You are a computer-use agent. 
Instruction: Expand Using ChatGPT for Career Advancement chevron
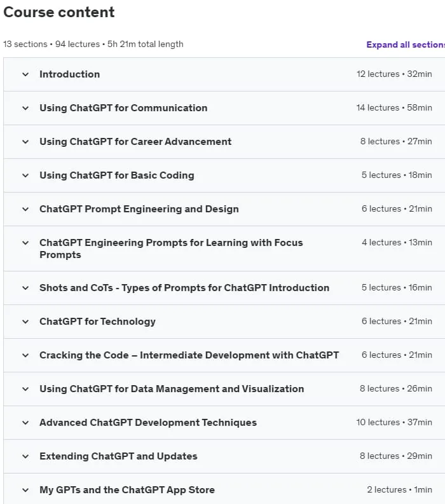point(25,142)
